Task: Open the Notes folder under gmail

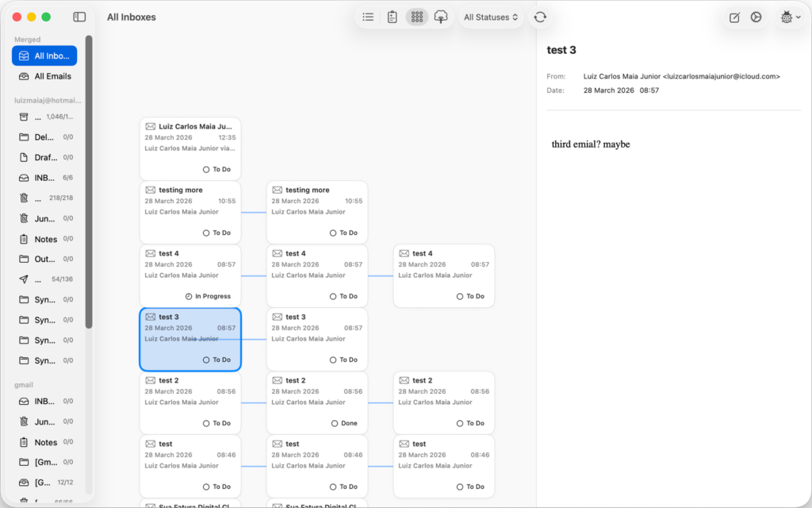Action: (x=44, y=442)
